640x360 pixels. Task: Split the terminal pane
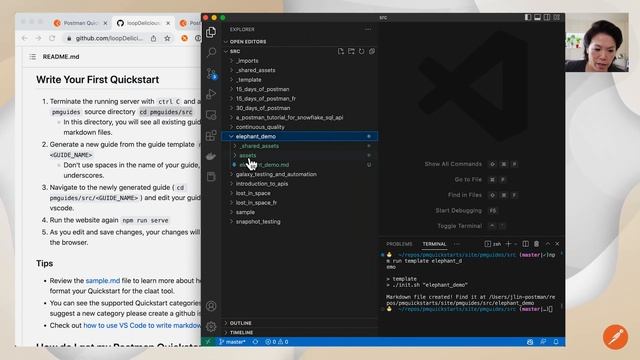pyautogui.click(x=526, y=244)
